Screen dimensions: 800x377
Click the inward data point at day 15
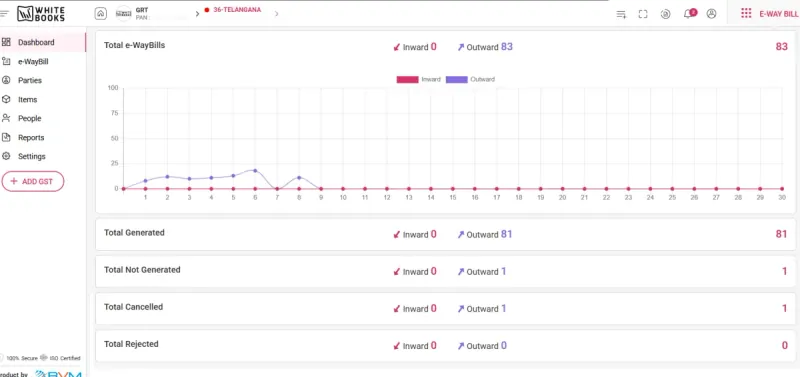pos(453,189)
